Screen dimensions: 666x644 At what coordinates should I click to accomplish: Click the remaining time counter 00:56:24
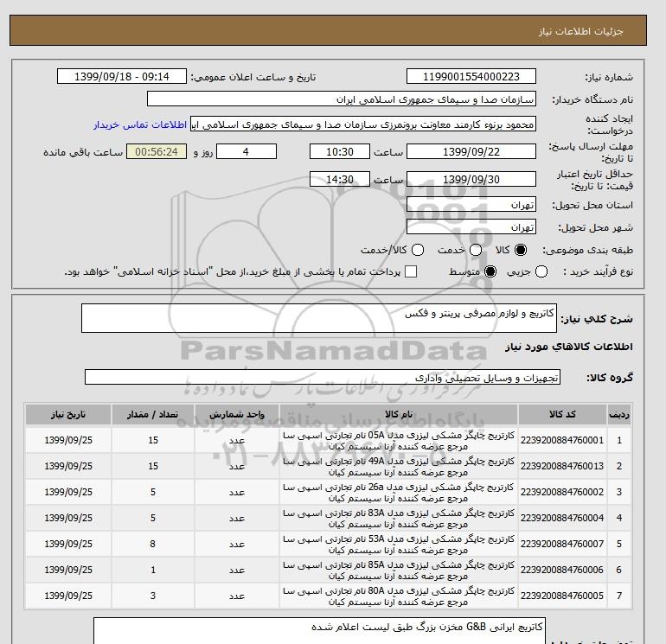click(157, 151)
